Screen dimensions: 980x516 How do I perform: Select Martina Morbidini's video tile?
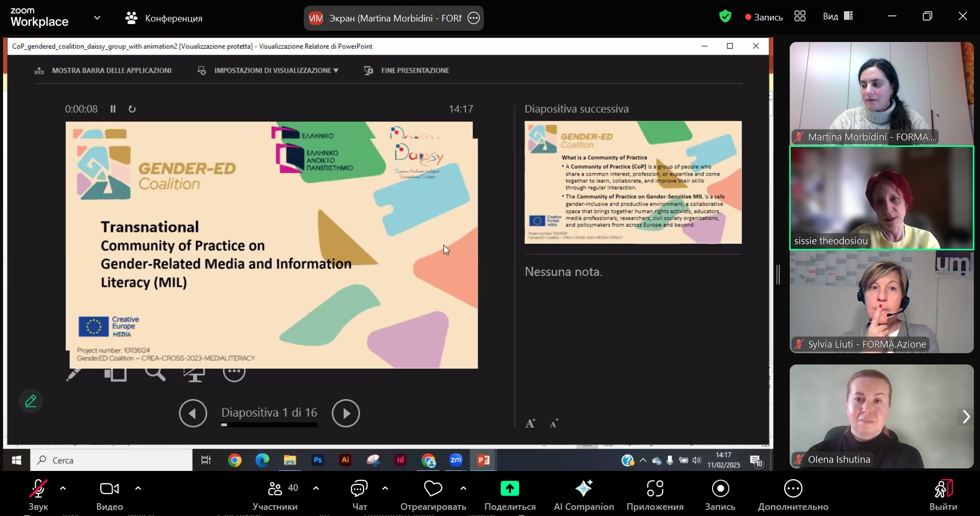[882, 93]
